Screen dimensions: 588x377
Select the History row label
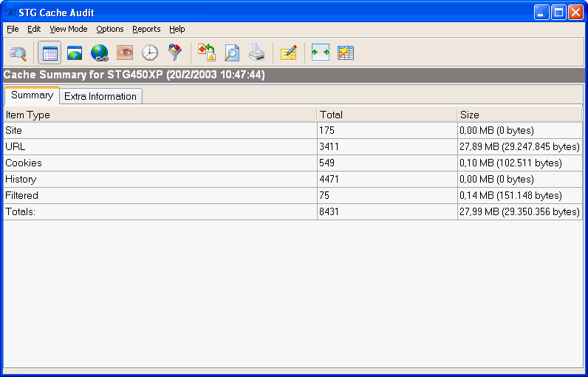coord(21,180)
